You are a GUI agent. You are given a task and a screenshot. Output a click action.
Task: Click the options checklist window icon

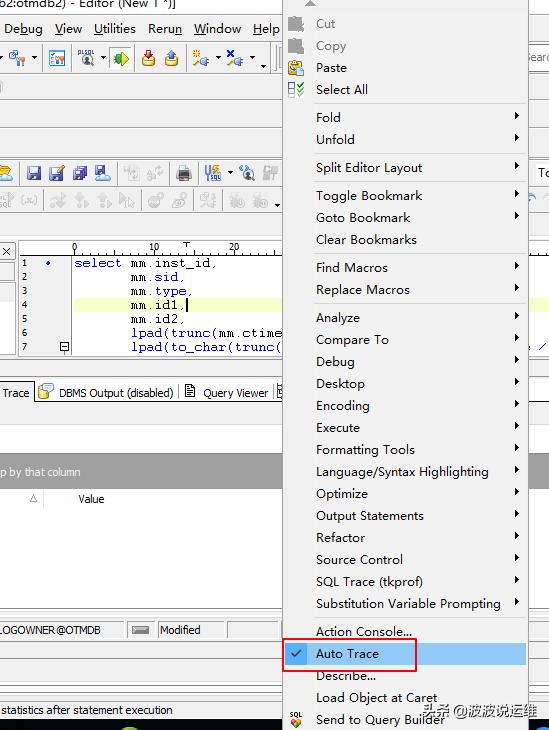click(x=57, y=58)
